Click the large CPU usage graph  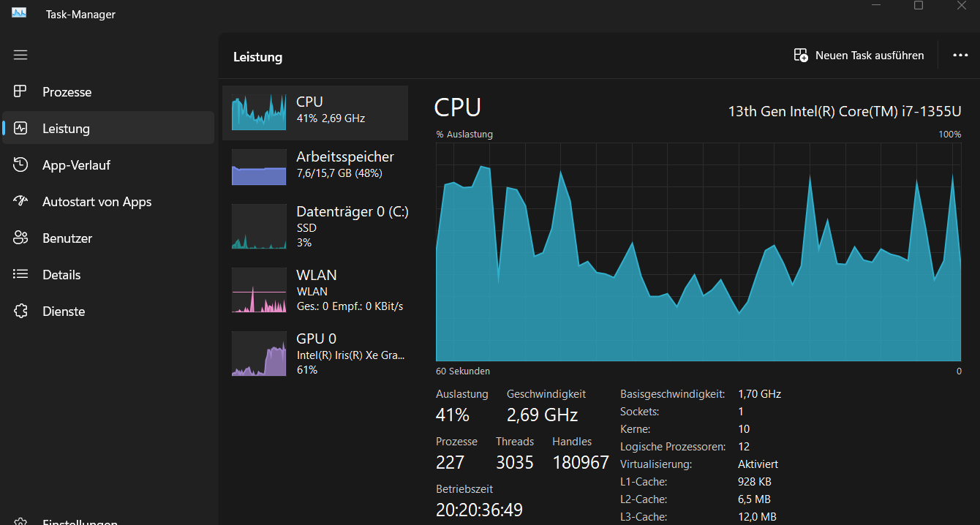(698, 252)
